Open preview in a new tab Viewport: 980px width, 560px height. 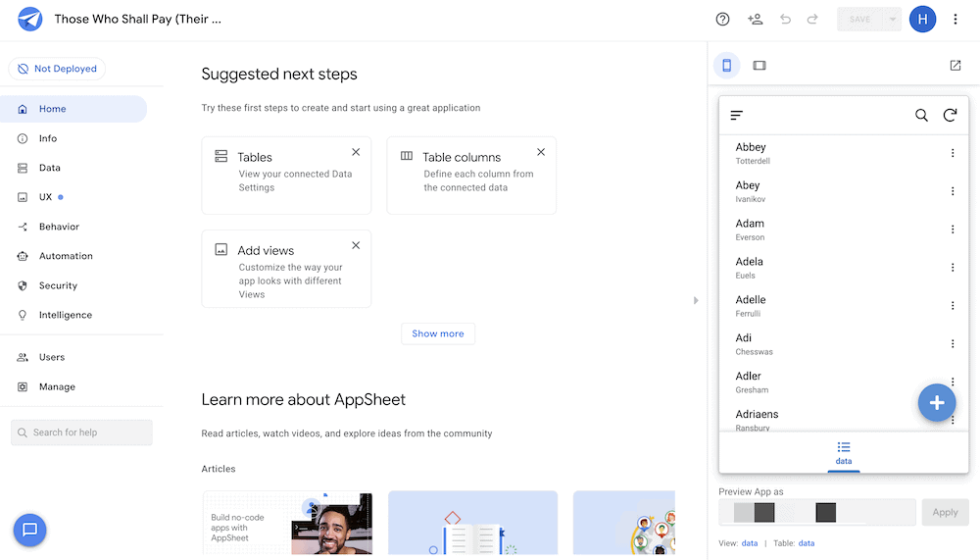[x=955, y=66]
